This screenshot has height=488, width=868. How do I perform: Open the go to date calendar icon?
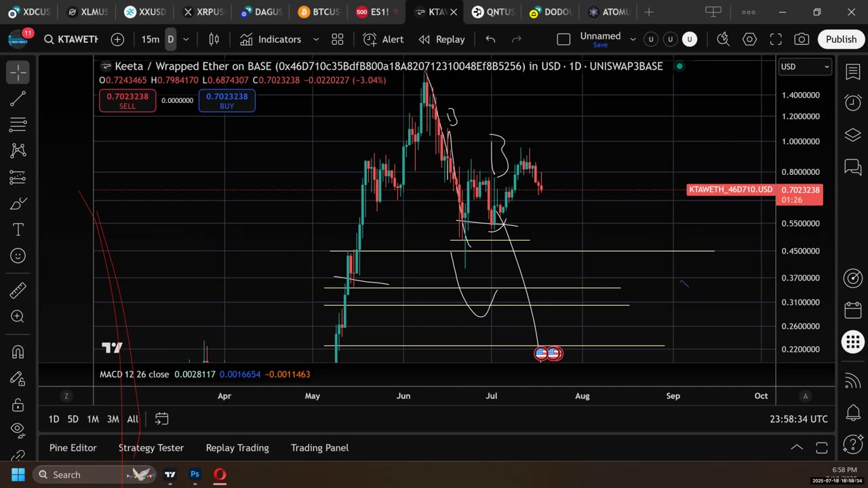point(161,419)
